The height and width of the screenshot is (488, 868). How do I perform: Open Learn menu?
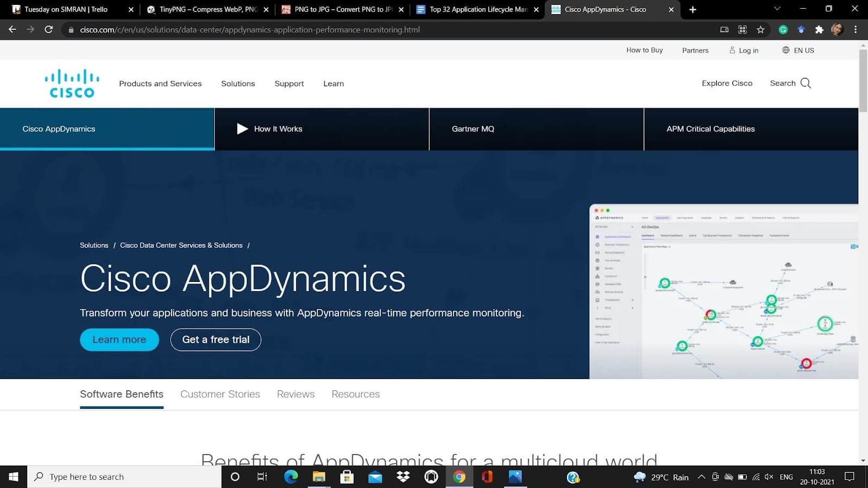point(334,84)
